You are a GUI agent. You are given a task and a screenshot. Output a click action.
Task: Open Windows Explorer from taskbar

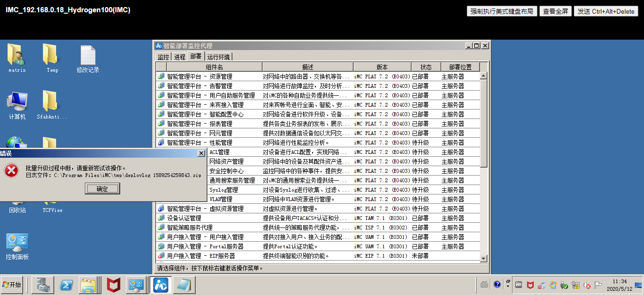click(x=88, y=285)
